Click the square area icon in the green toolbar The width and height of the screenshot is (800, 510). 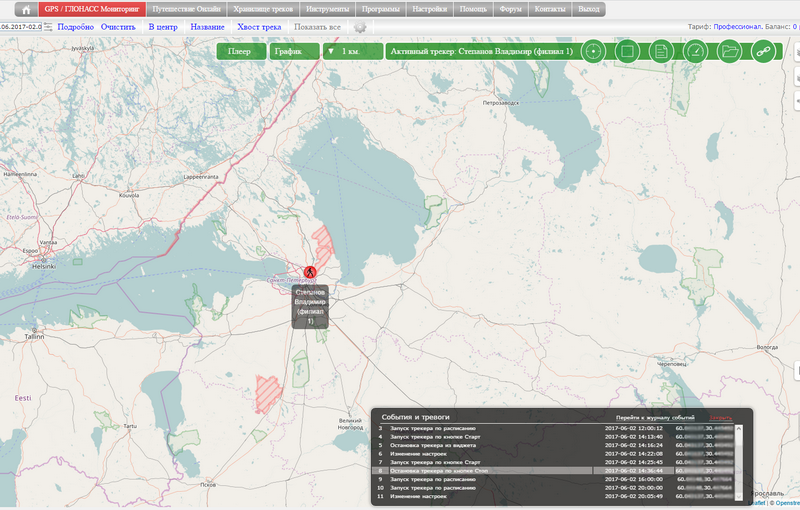click(627, 50)
